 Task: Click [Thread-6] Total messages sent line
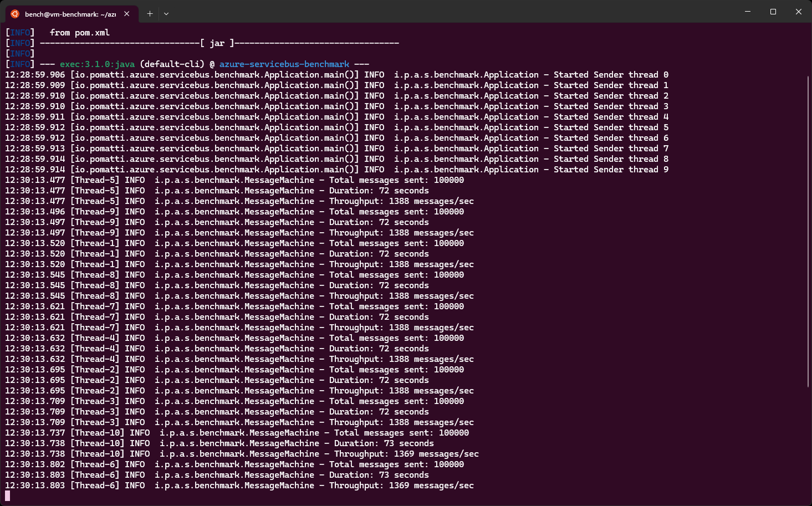234,464
